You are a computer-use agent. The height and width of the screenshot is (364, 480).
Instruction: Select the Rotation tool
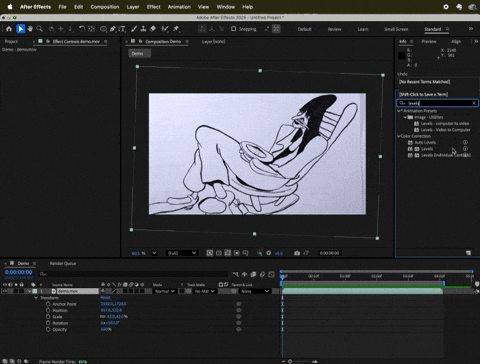point(82,29)
